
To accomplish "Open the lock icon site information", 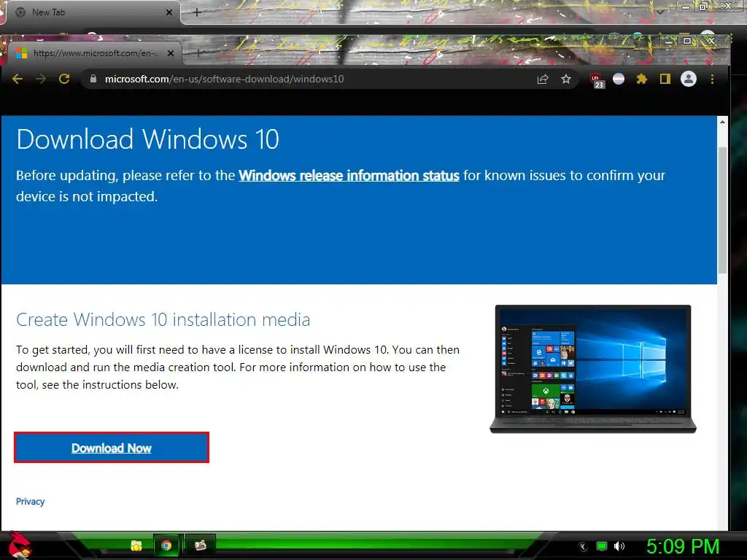I will [93, 79].
